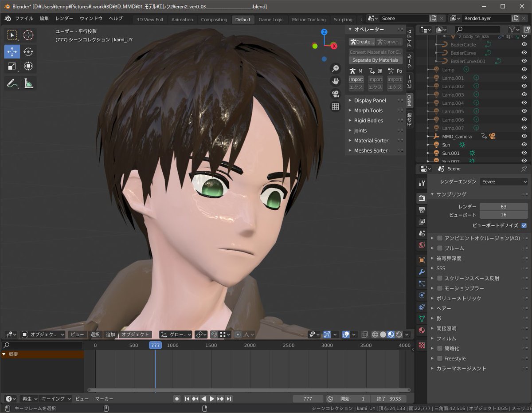Image resolution: width=532 pixels, height=413 pixels.
Task: Activate the Transform tool
Action: click(28, 67)
